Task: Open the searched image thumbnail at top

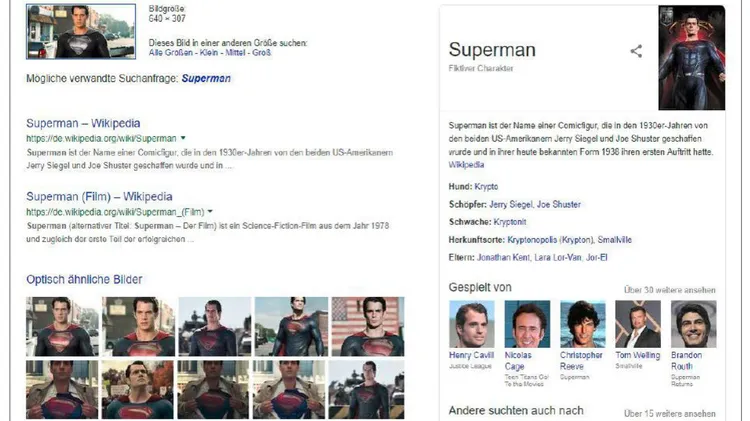Action: tap(81, 32)
